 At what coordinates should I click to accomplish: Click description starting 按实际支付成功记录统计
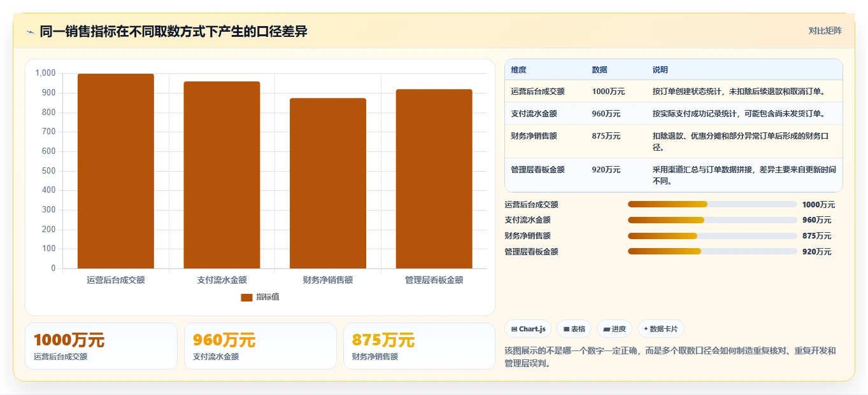coord(739,114)
